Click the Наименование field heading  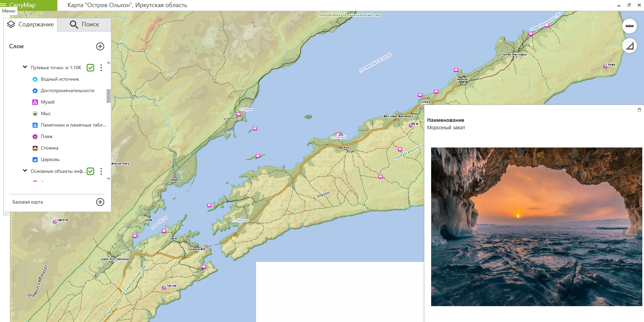coord(445,120)
